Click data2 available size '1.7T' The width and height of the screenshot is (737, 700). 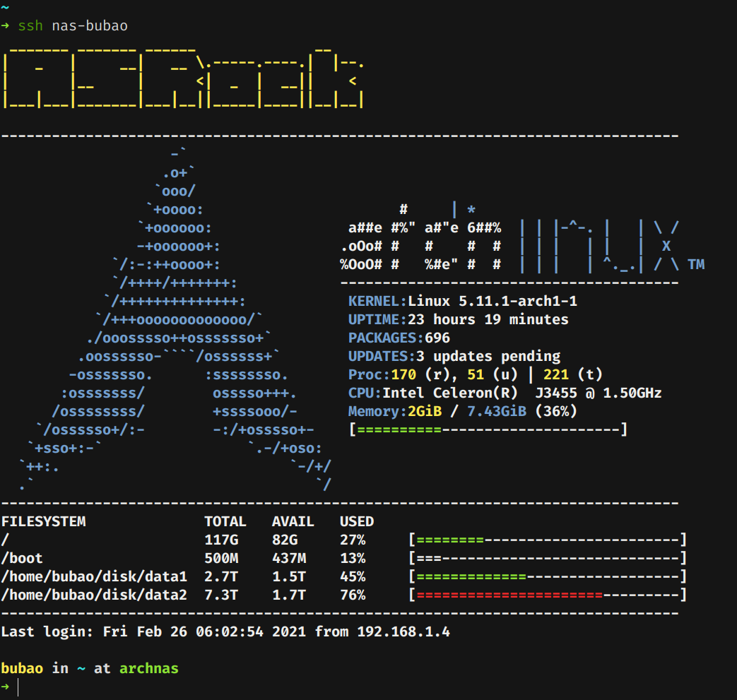pyautogui.click(x=289, y=595)
